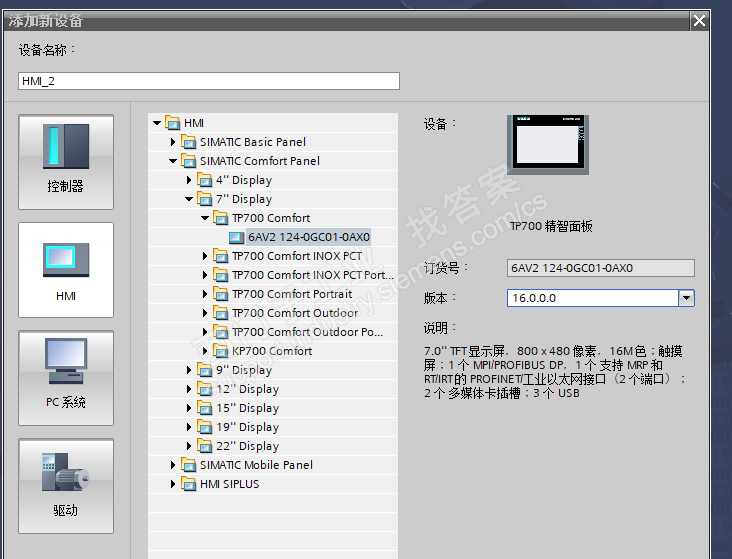Image resolution: width=732 pixels, height=559 pixels.
Task: Click the 订货号 order number field
Action: 600,268
